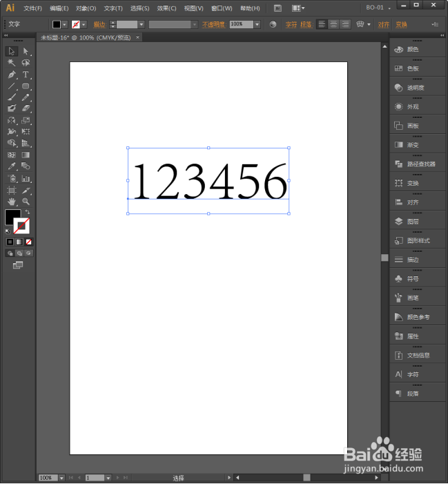The image size is (448, 484).
Task: Select the Column Graph tool
Action: [26, 178]
